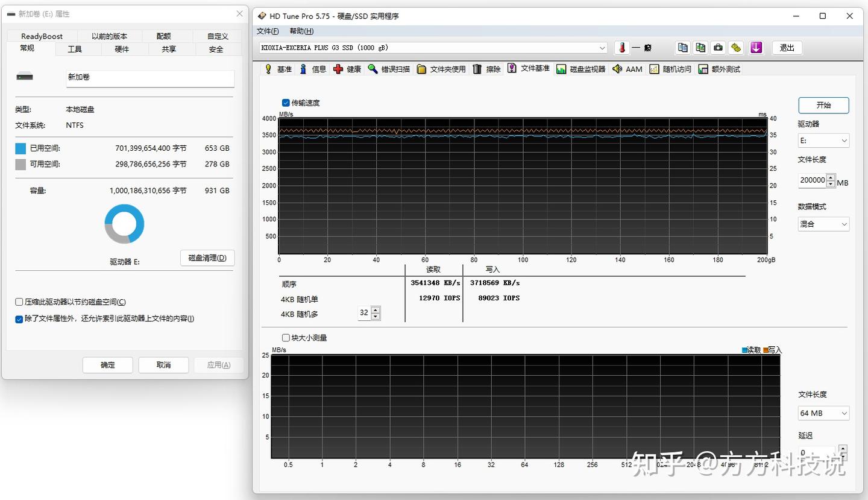Open the 错误扫描 error scan tab
868x500 pixels.
pos(389,69)
